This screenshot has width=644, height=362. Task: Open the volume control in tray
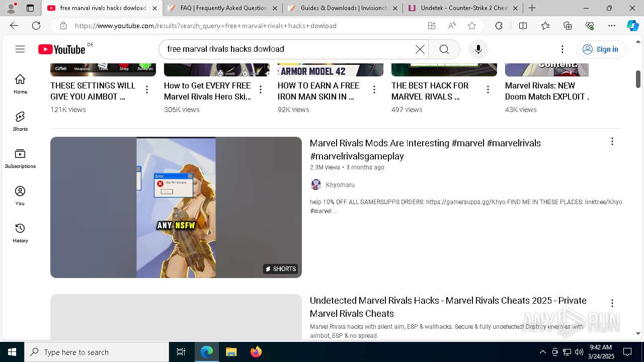[x=579, y=352]
